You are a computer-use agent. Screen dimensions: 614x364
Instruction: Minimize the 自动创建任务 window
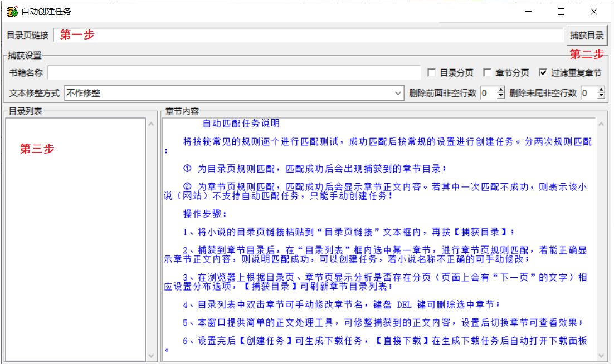pyautogui.click(x=529, y=12)
